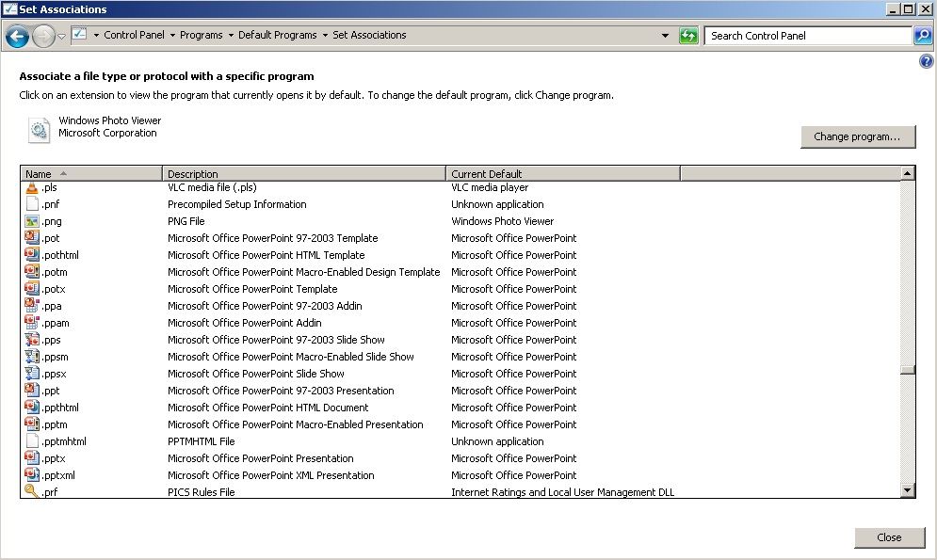Select the .pptx extension name

point(53,458)
